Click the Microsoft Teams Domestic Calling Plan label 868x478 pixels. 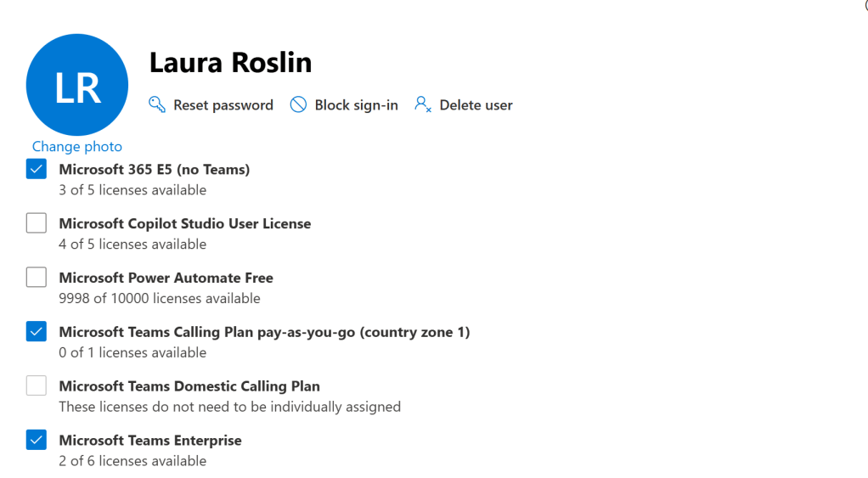[189, 386]
